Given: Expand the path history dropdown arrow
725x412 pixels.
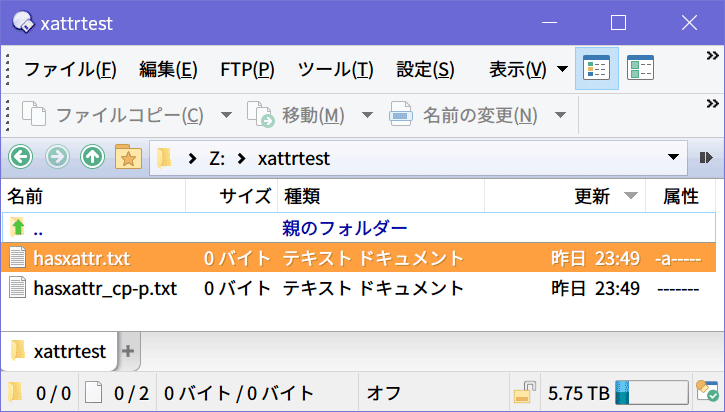Looking at the screenshot, I should click(673, 157).
